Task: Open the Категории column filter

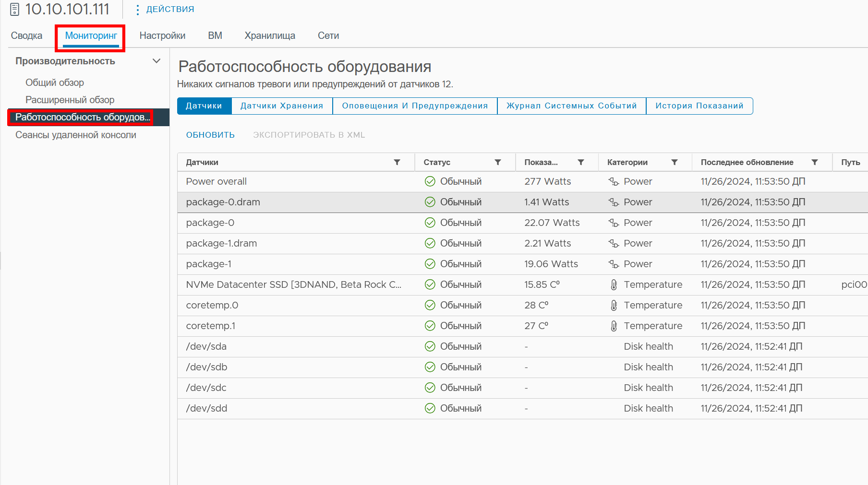Action: (675, 162)
